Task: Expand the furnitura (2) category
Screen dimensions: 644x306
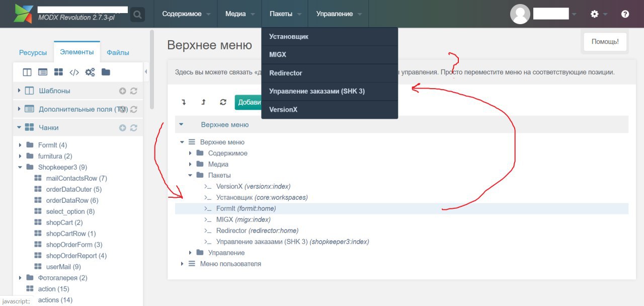Action: tap(20, 156)
